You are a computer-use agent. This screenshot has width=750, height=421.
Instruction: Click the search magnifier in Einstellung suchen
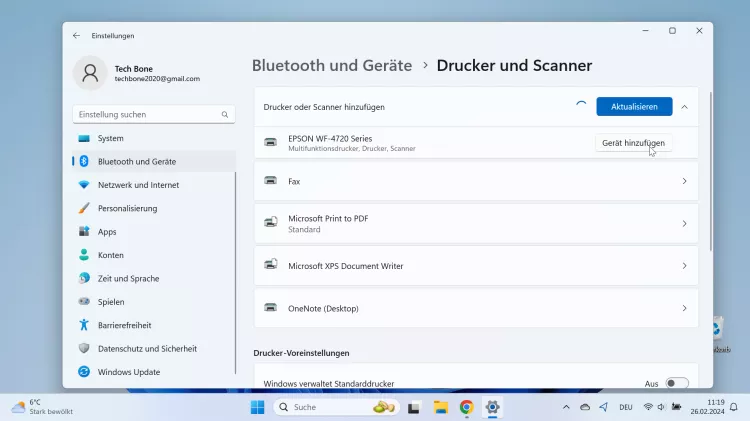(x=225, y=114)
